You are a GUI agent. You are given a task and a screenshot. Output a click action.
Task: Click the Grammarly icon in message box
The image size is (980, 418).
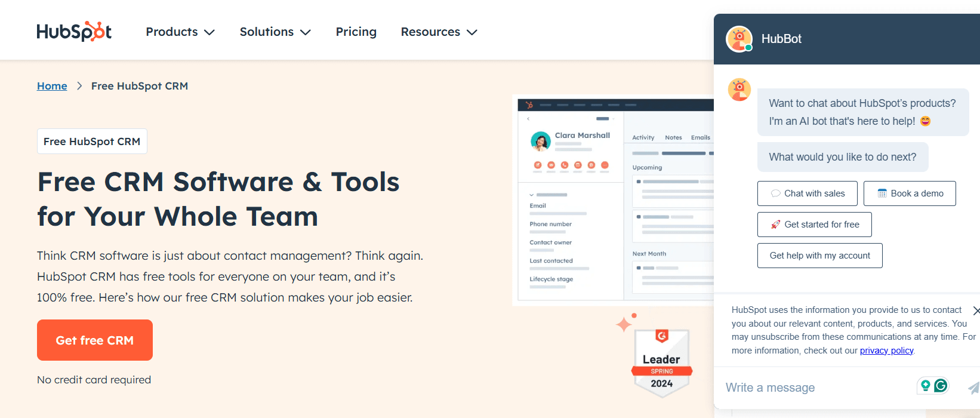[941, 386]
